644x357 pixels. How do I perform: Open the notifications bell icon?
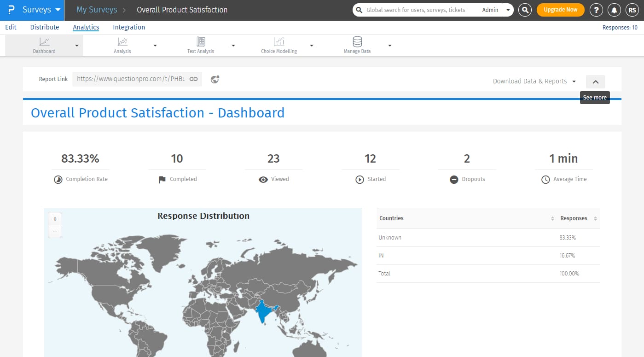click(614, 10)
